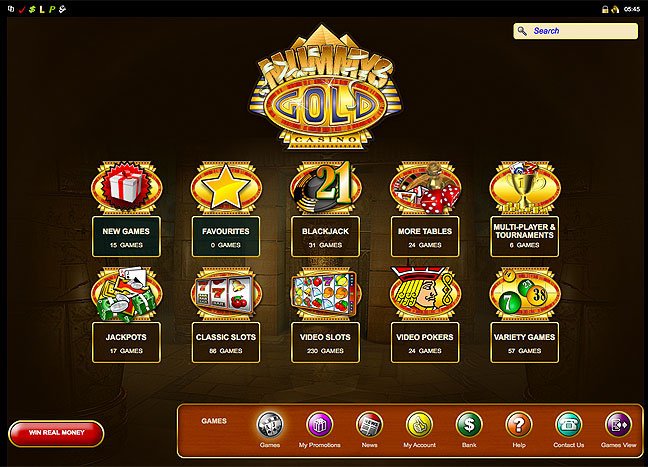Select the Jackpots cash icon
This screenshot has width=648, height=467.
[x=126, y=294]
